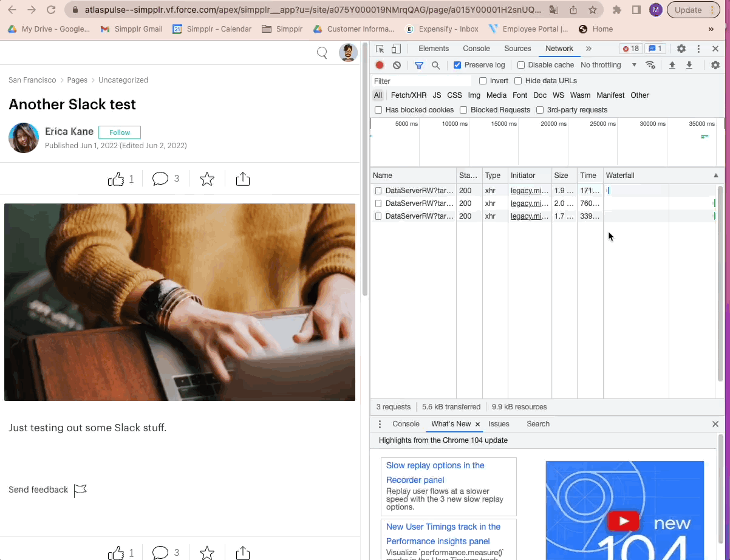Click the record network log icon
This screenshot has width=730, height=560.
pyautogui.click(x=380, y=65)
